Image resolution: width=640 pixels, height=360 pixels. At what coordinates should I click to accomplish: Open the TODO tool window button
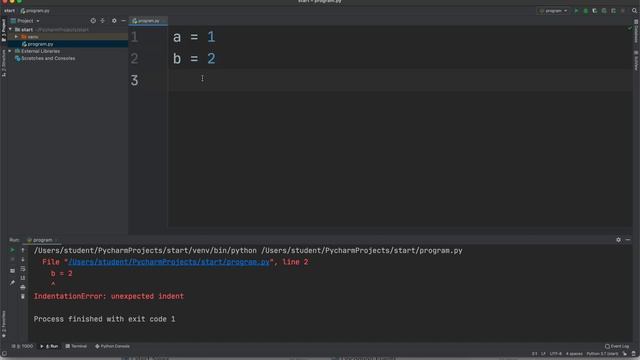[22, 346]
